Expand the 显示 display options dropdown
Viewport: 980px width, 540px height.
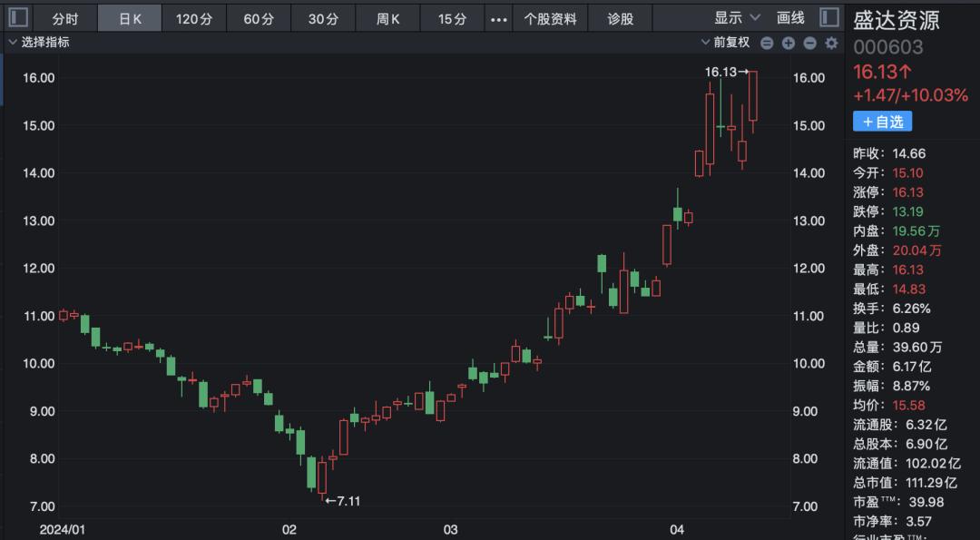[738, 18]
